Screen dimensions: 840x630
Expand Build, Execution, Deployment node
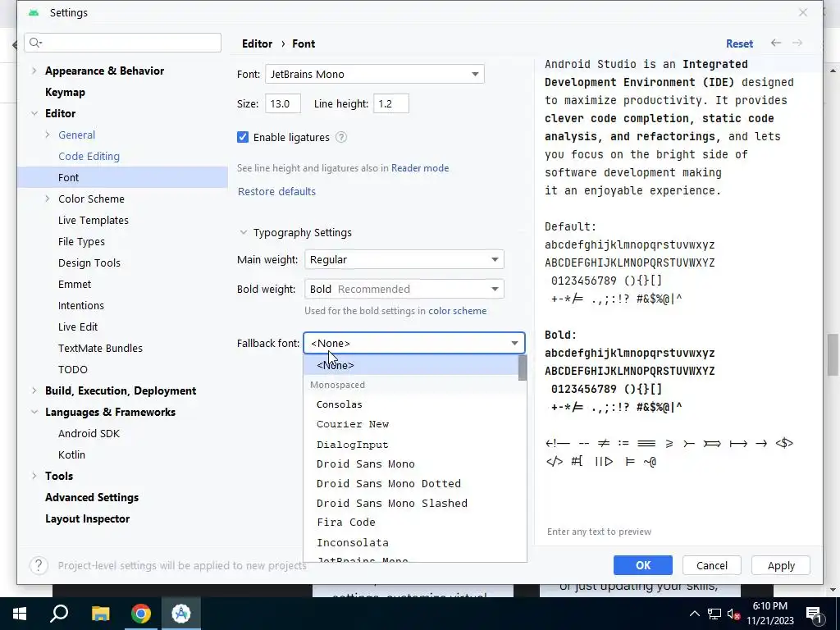click(x=34, y=390)
